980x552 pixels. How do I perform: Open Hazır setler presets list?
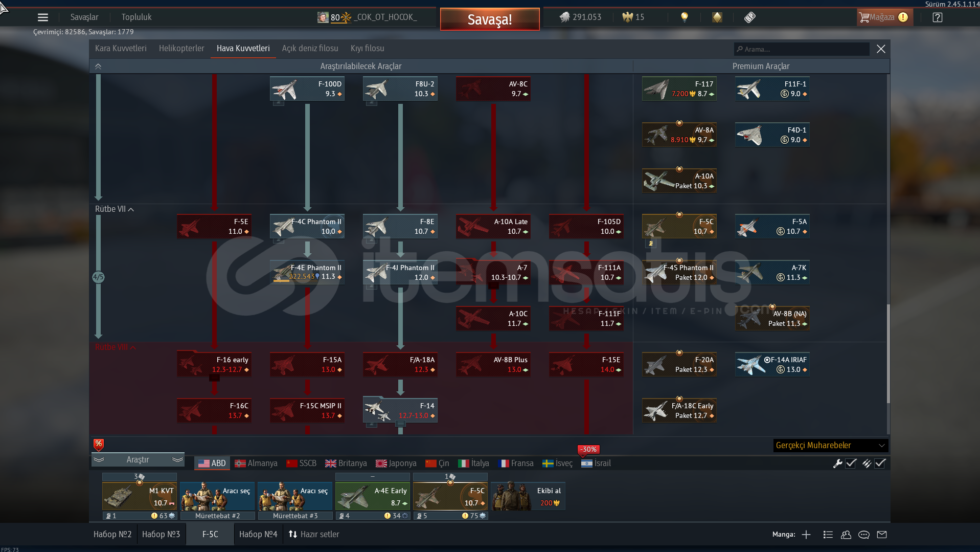coord(314,534)
